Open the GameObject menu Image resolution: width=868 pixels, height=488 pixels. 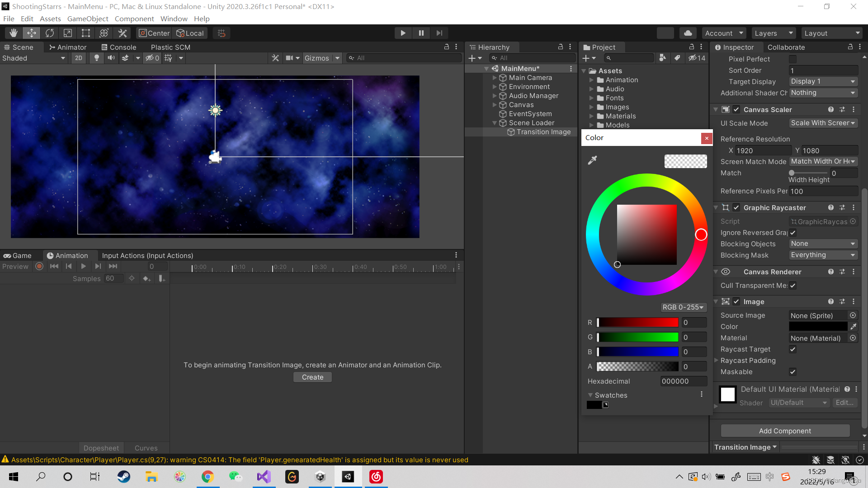[x=88, y=19]
